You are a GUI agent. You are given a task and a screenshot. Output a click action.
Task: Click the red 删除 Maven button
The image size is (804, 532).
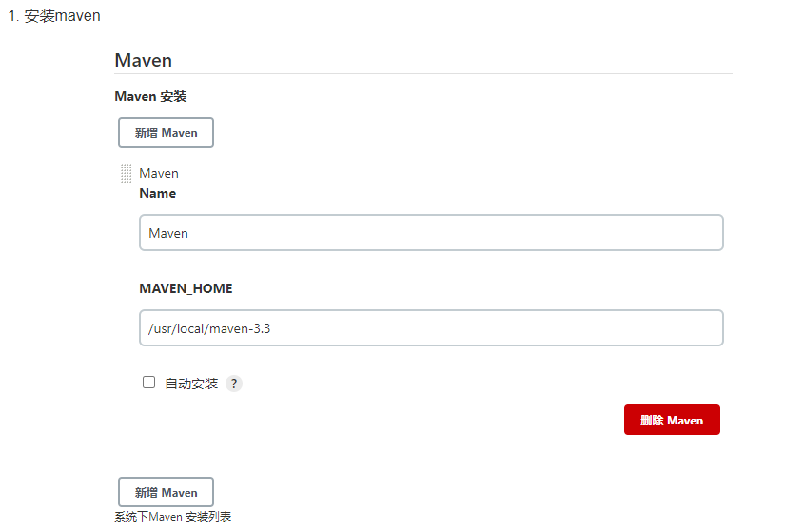pyautogui.click(x=672, y=420)
